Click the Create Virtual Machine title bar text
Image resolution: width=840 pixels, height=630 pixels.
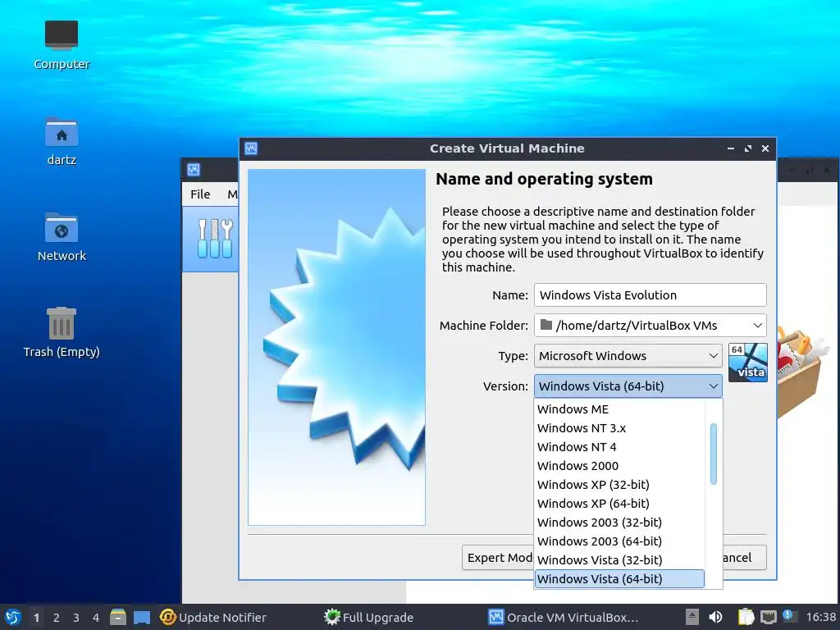[x=507, y=148]
